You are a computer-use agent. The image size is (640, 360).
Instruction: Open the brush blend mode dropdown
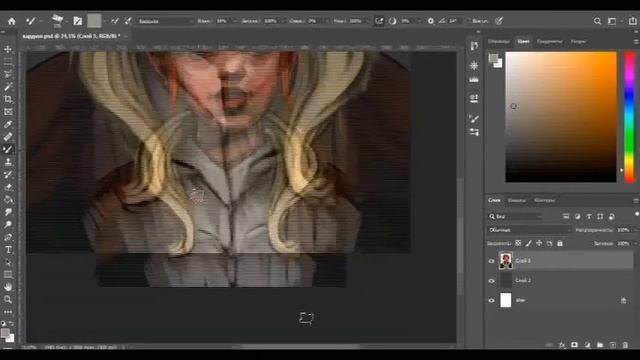(x=165, y=21)
